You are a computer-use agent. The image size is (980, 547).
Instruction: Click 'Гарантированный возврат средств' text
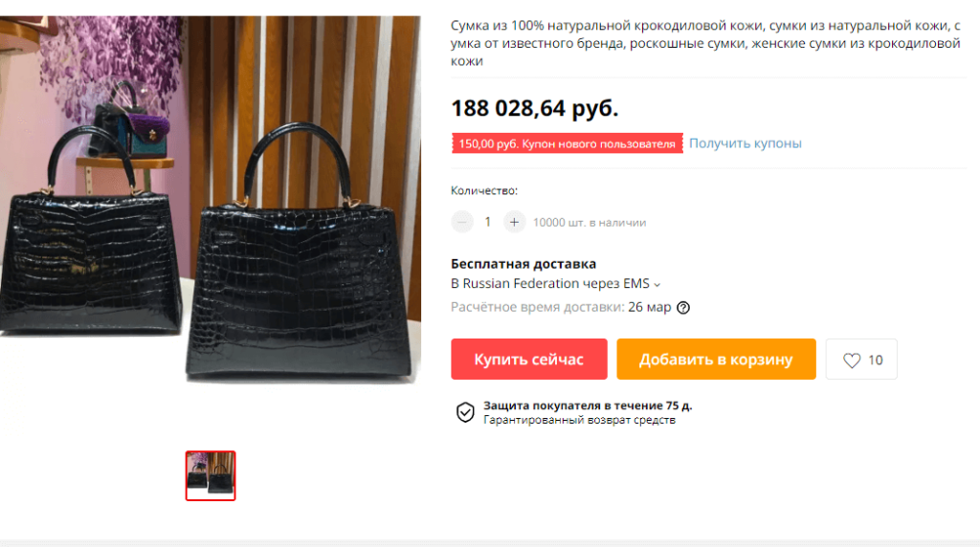point(579,420)
